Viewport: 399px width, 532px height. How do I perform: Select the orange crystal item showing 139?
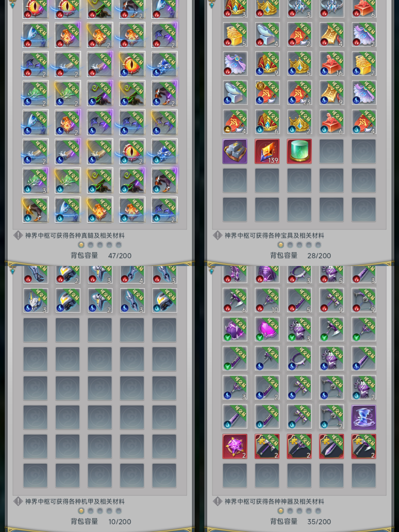click(x=267, y=151)
